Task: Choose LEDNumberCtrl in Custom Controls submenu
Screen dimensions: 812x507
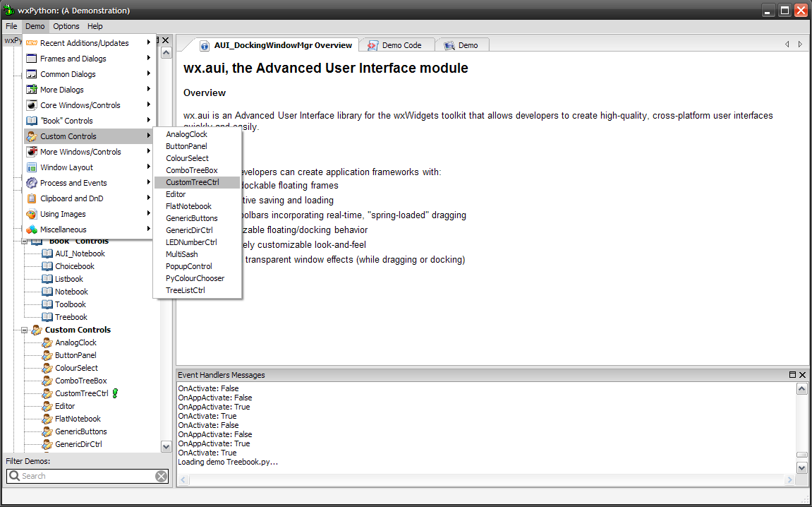Action: point(191,242)
